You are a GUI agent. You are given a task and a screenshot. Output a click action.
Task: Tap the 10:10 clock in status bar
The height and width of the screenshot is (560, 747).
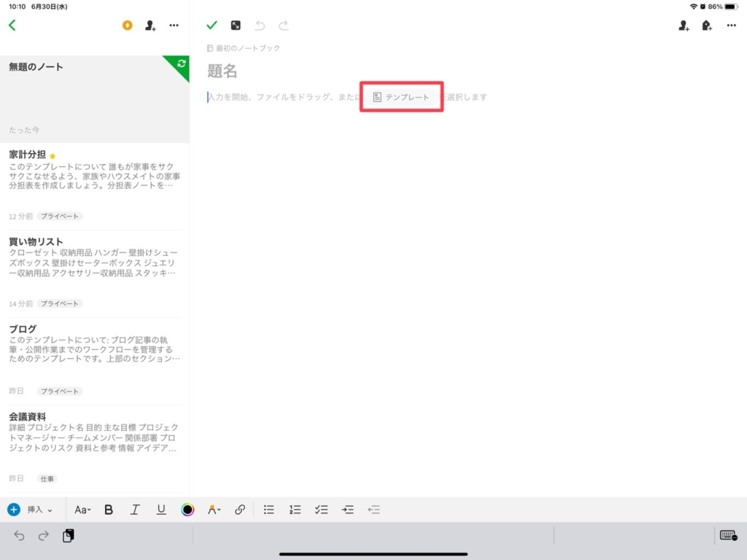pyautogui.click(x=18, y=7)
